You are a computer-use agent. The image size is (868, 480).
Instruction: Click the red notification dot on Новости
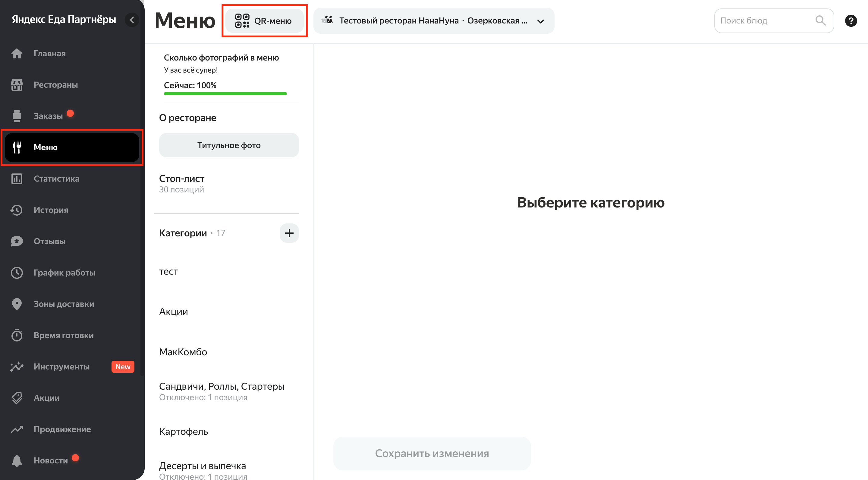click(x=75, y=457)
